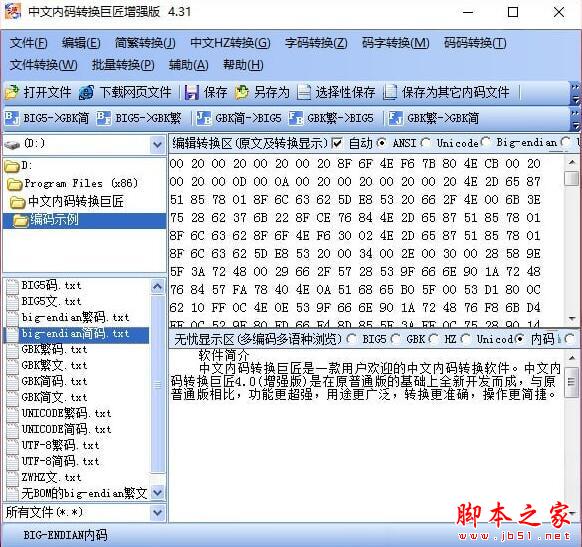Viewport: 582px width, 547px height.
Task: Click the Save as other encoding file icon
Action: [390, 92]
